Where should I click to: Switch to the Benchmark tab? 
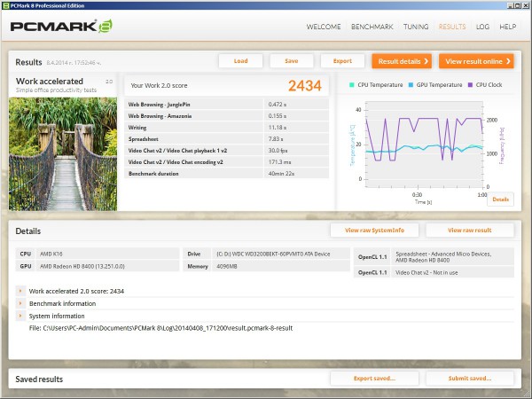click(372, 27)
